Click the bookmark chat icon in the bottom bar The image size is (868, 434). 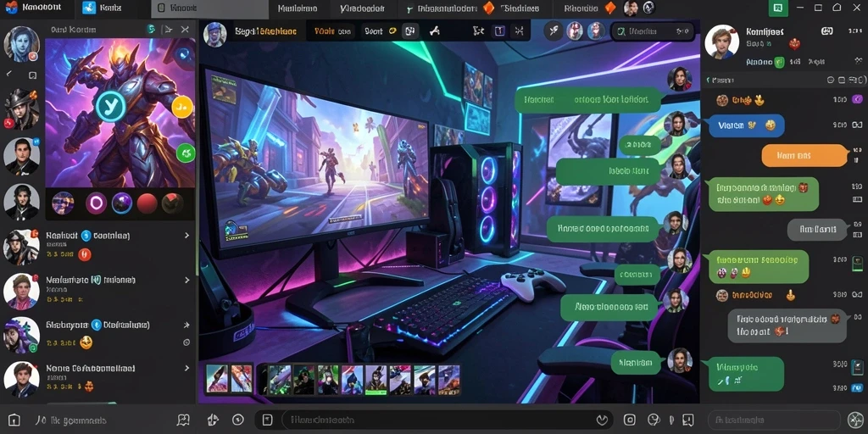tap(687, 420)
